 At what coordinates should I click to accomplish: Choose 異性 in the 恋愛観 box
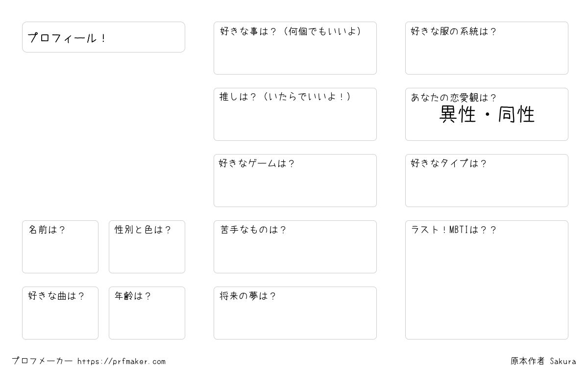coord(458,114)
